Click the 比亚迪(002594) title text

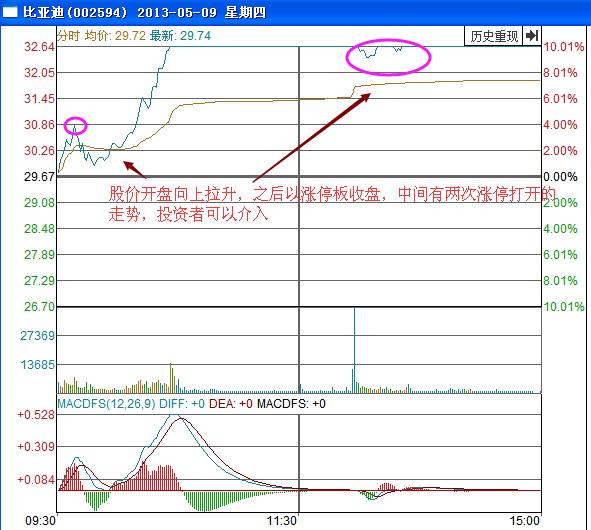[75, 12]
